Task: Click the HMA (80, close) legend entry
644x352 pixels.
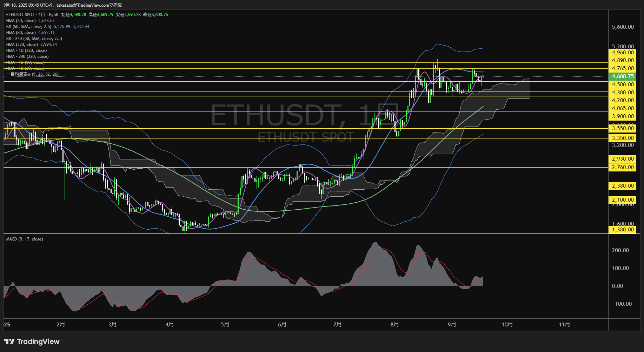Action: [21, 33]
